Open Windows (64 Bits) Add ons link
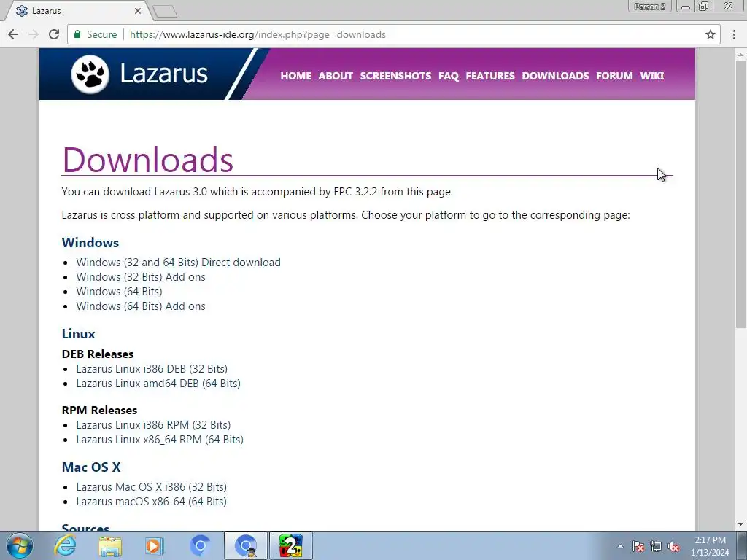Screen dimensions: 747x560 coord(141,306)
